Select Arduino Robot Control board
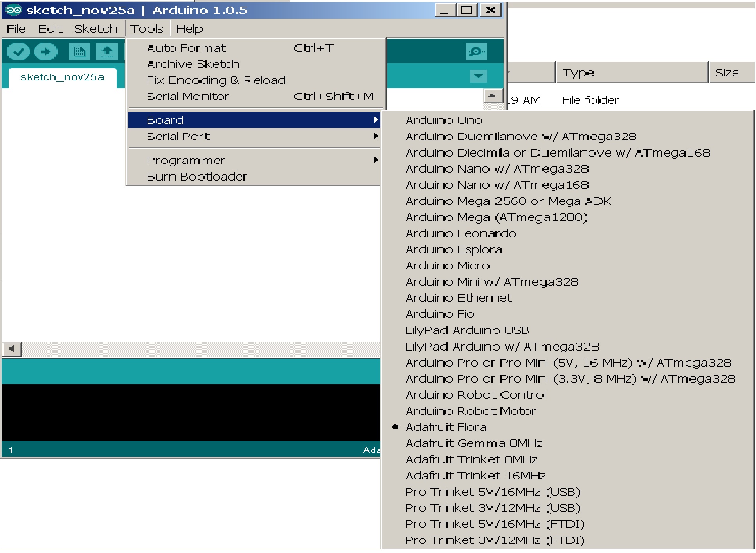Screen dimensions: 756x553 [x=567, y=395]
